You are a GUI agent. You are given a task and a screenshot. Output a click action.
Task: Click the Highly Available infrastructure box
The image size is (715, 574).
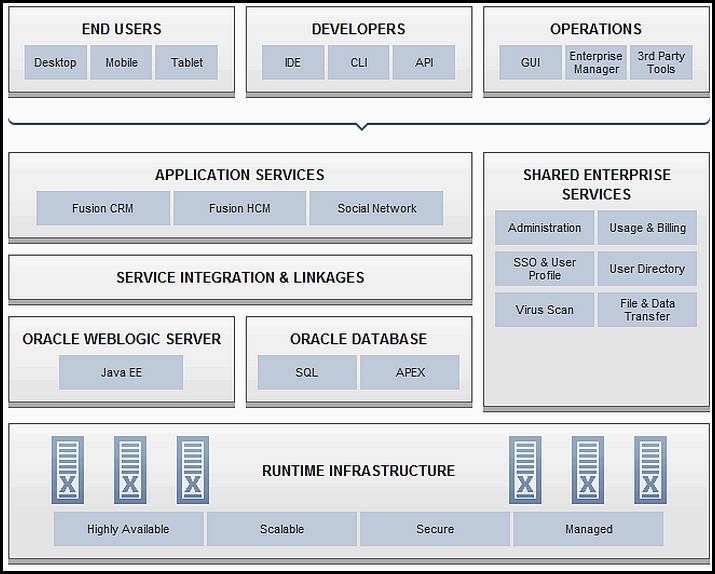(x=129, y=529)
